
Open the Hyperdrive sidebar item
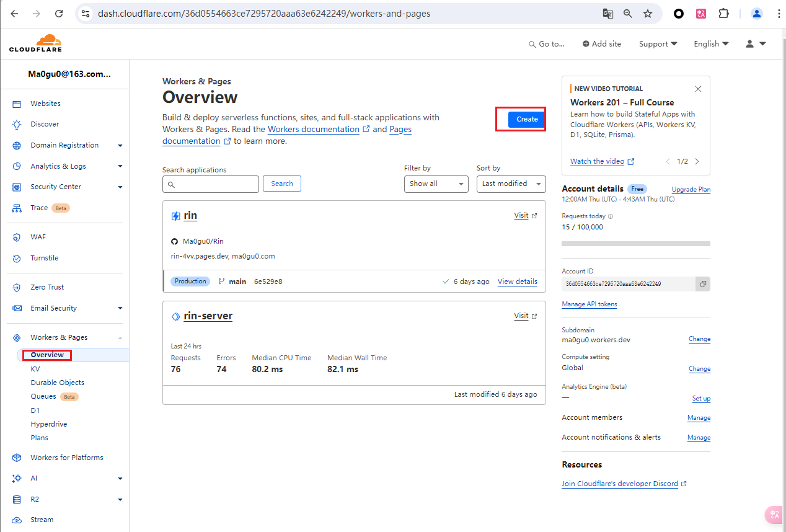pos(49,424)
